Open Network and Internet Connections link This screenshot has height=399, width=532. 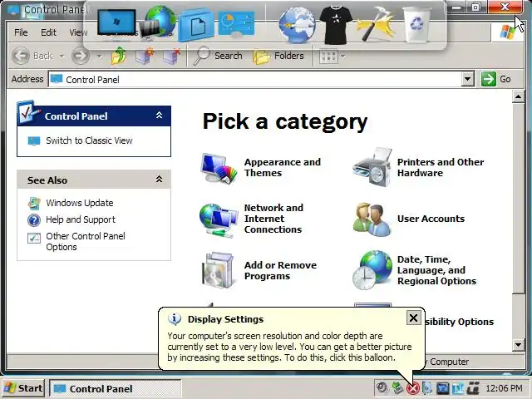pyautogui.click(x=273, y=219)
